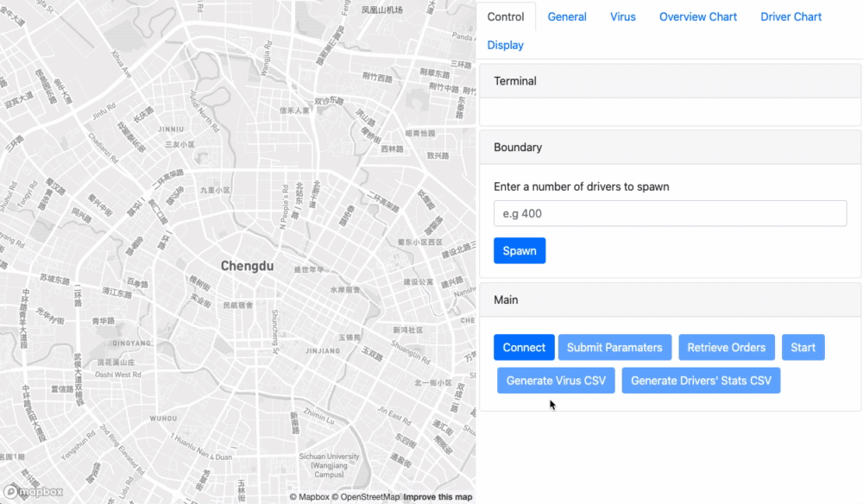Image resolution: width=863 pixels, height=504 pixels.
Task: Click Submit Paramaters button
Action: (614, 347)
